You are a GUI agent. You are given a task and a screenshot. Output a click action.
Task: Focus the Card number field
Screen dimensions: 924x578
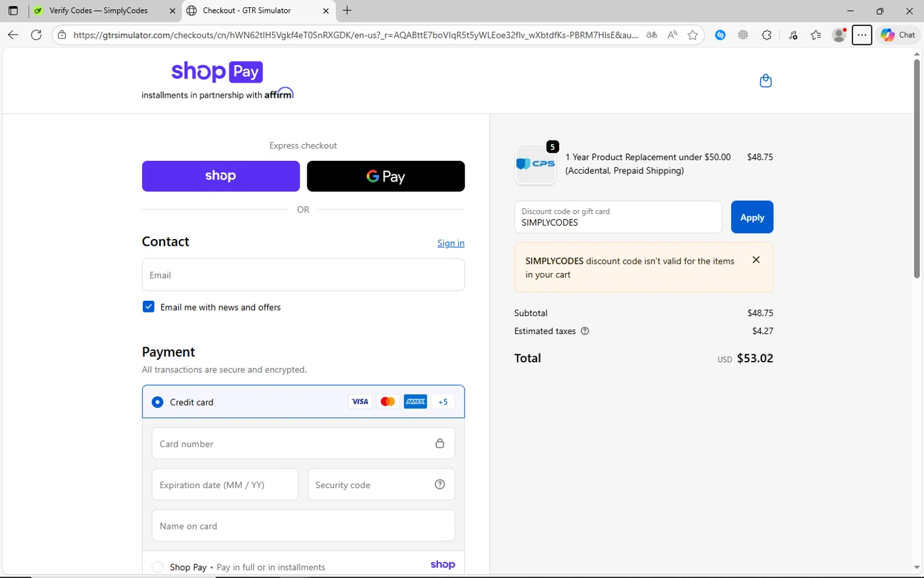303,444
